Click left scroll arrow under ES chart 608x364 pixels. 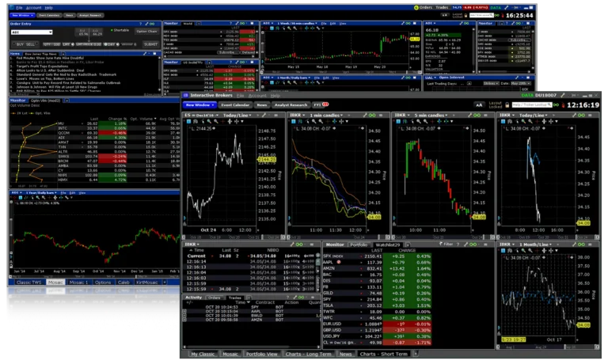pos(184,237)
